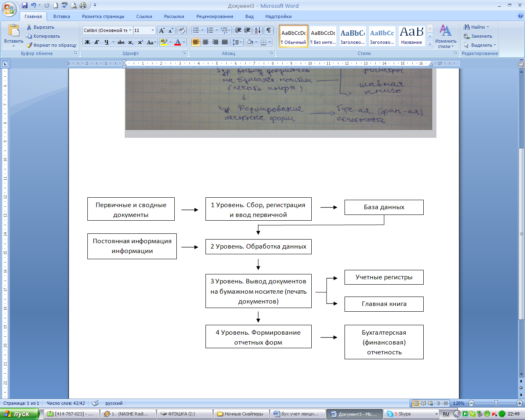Open borders options dropdown arrow

(270, 42)
